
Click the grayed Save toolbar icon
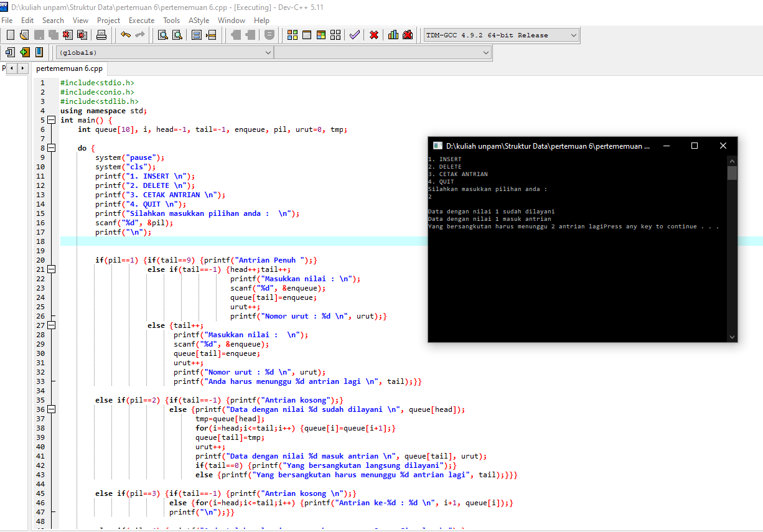[39, 35]
